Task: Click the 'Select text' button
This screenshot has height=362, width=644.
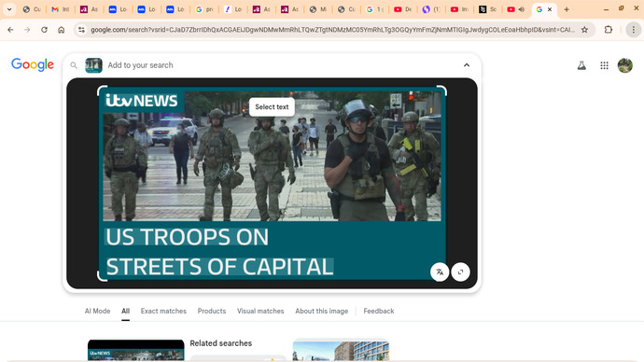Action: [x=272, y=106]
